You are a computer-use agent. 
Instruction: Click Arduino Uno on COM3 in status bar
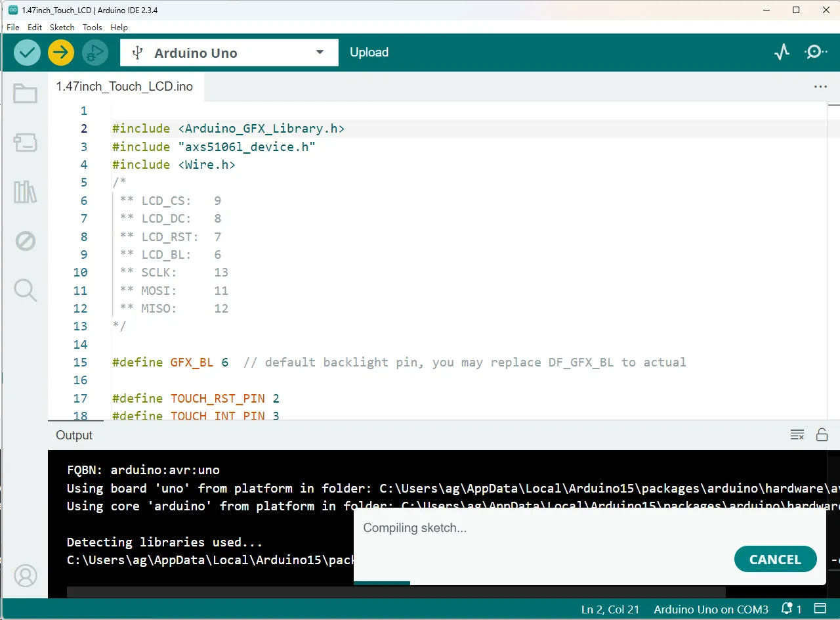click(x=711, y=609)
